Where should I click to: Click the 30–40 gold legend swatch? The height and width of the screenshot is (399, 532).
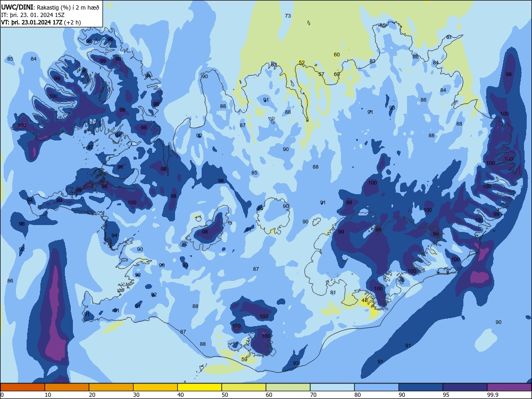tap(155, 387)
